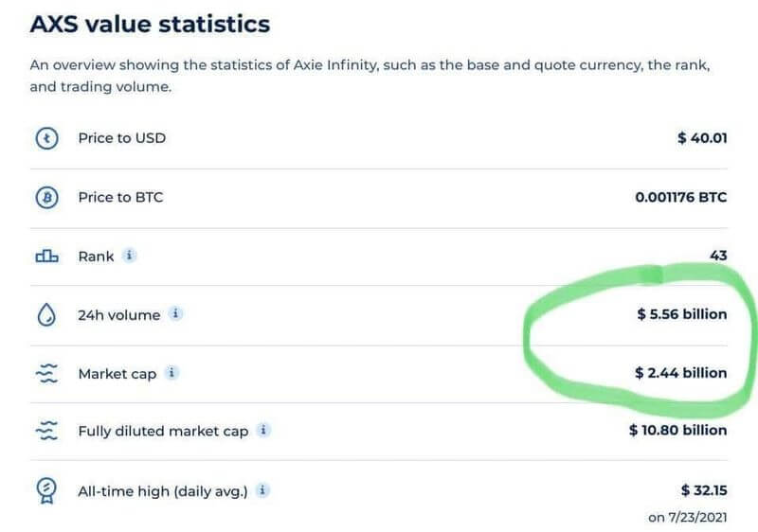The height and width of the screenshot is (532, 758).
Task: Open the info tooltip next to 24h volume
Action: tap(175, 313)
